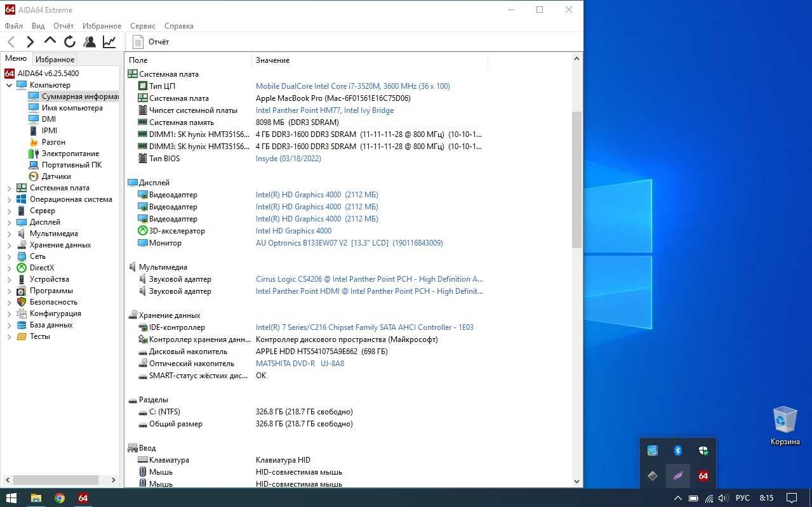Click the up-level arrow toolbar icon
The image size is (812, 507).
click(x=50, y=41)
